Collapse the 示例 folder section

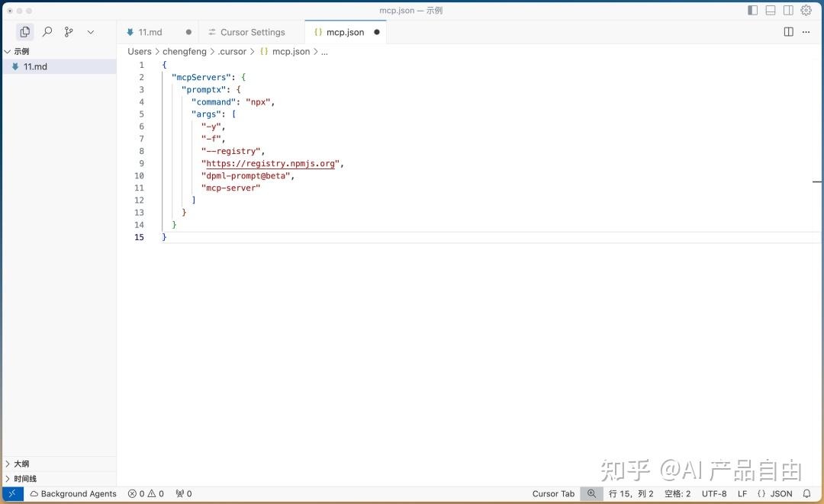59,51
